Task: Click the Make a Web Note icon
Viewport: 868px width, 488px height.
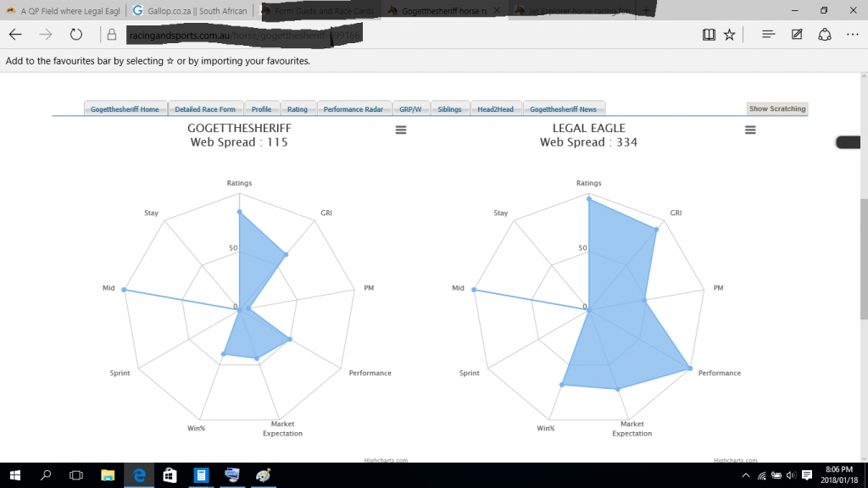Action: (797, 35)
